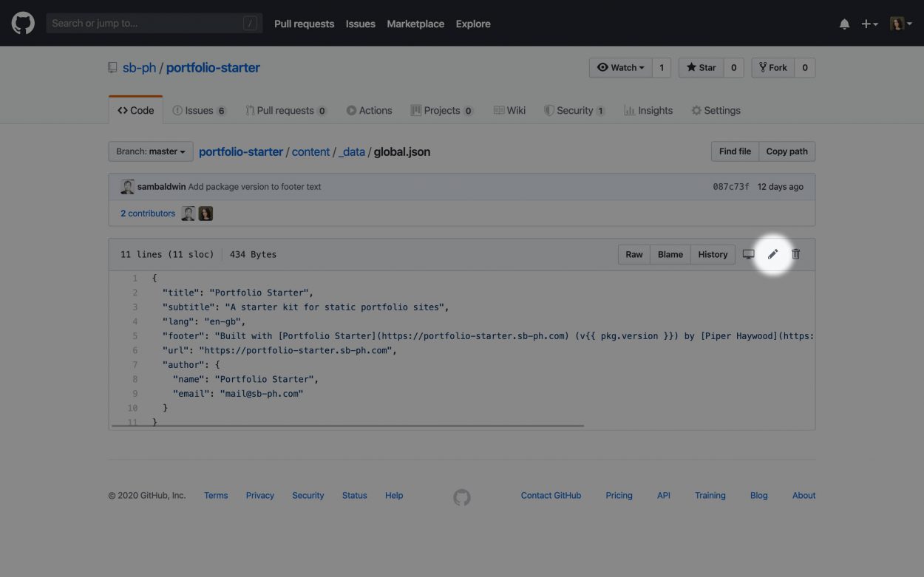Open Explore in top navigation
Viewport: 924px width, 577px height.
pos(473,24)
